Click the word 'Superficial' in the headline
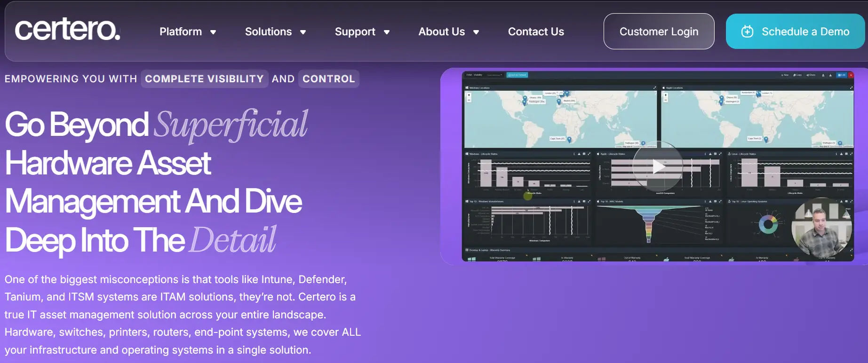This screenshot has width=868, height=363. [231, 125]
